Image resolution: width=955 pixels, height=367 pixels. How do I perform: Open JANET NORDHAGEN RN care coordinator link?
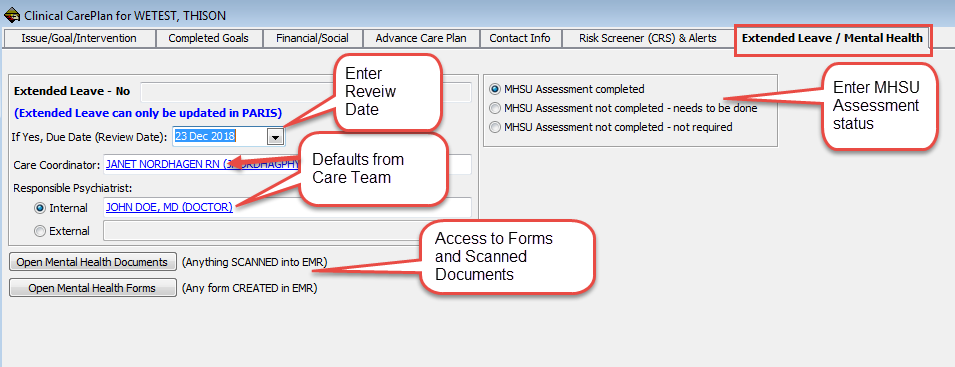(203, 164)
